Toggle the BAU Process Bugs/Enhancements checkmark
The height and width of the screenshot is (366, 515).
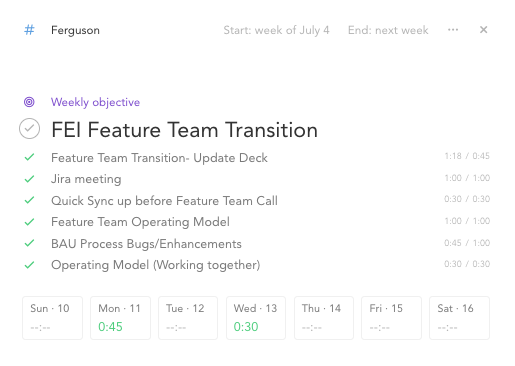pyautogui.click(x=29, y=243)
